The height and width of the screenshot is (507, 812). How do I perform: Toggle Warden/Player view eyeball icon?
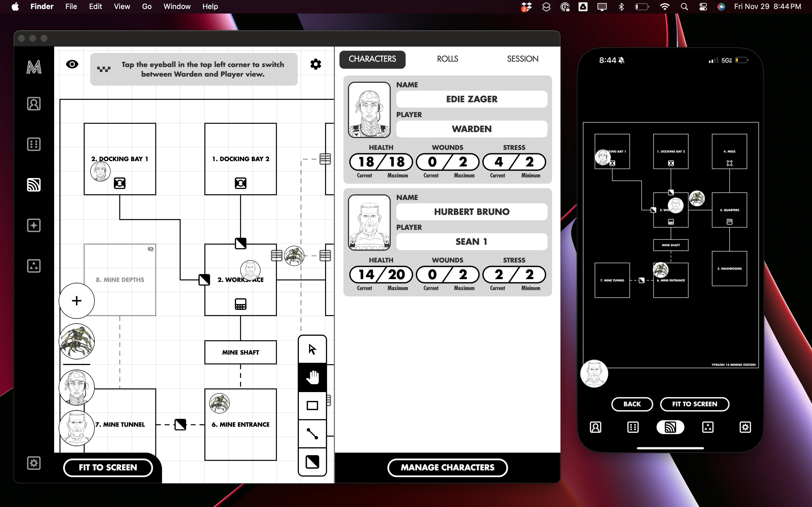pyautogui.click(x=72, y=64)
